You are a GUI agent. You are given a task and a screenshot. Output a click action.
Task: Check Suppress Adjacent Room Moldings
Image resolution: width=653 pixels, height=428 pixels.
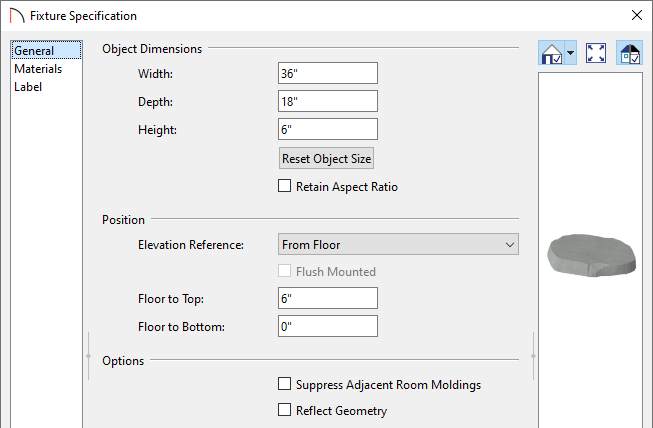click(284, 383)
